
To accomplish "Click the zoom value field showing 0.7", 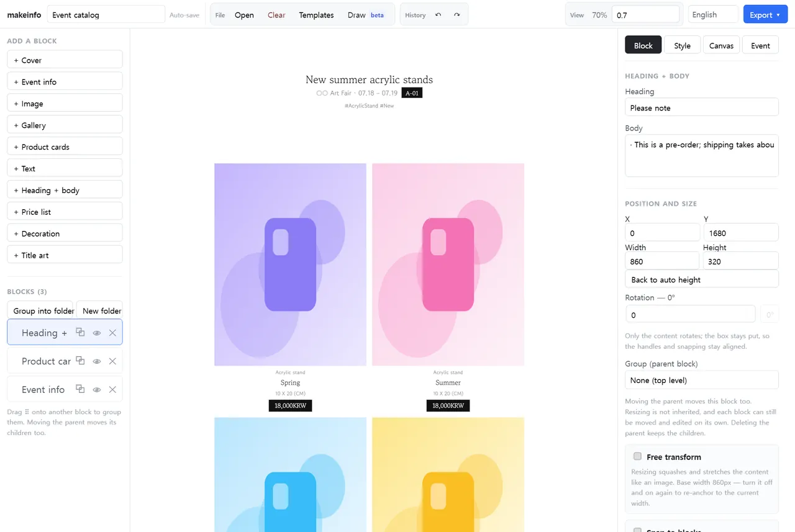I will click(645, 14).
